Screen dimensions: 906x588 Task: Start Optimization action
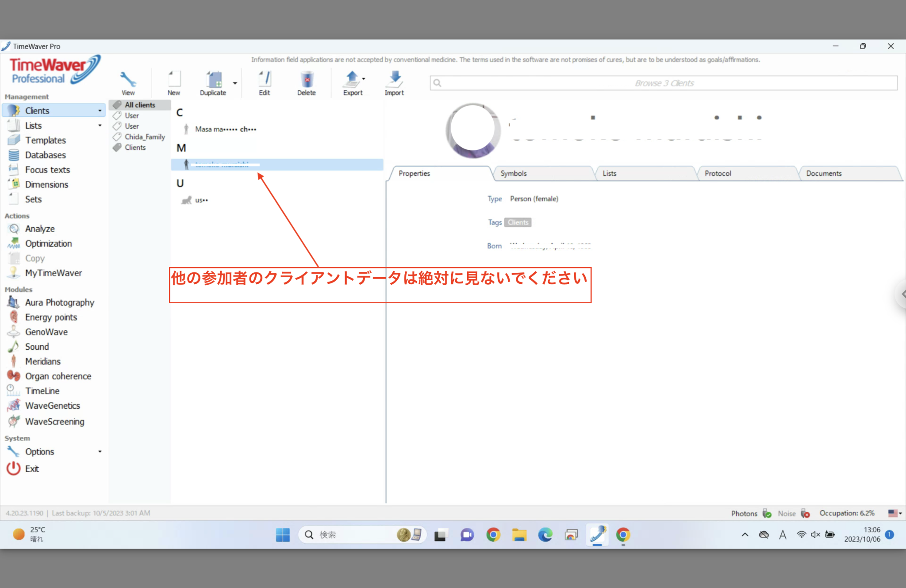(48, 244)
